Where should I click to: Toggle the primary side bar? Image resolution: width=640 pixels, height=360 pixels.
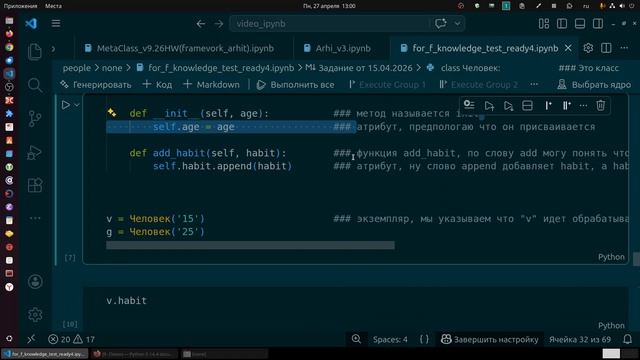(x=562, y=24)
